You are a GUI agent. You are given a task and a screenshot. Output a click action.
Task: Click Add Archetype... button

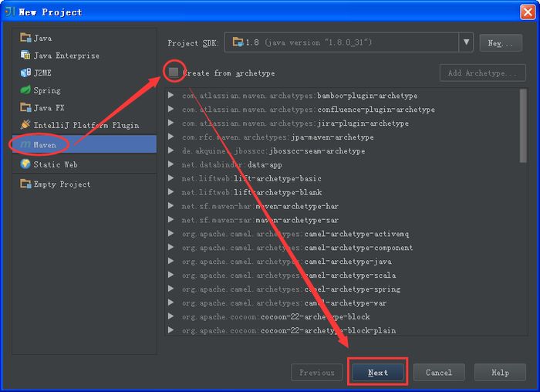(x=482, y=73)
